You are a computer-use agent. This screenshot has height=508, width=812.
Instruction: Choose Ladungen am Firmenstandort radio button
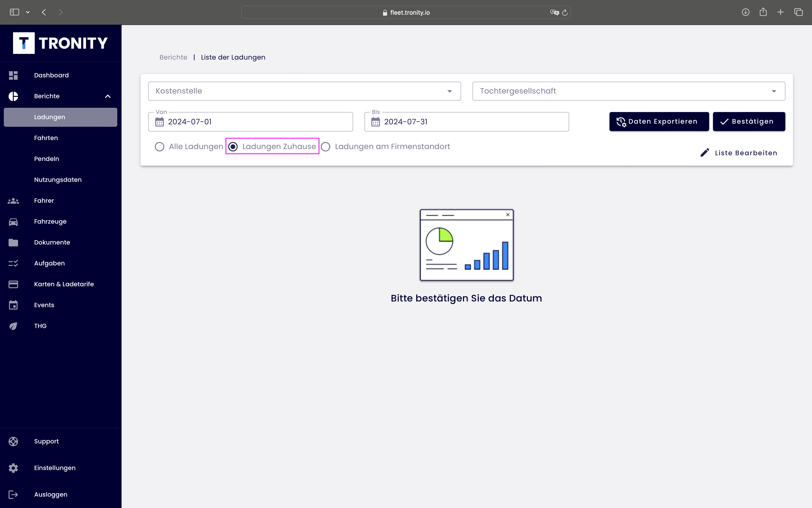click(x=326, y=146)
